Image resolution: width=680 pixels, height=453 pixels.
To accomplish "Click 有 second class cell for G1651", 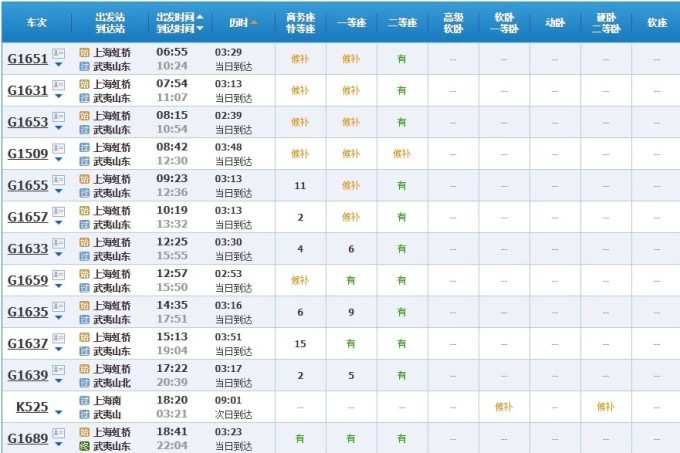I will (402, 59).
